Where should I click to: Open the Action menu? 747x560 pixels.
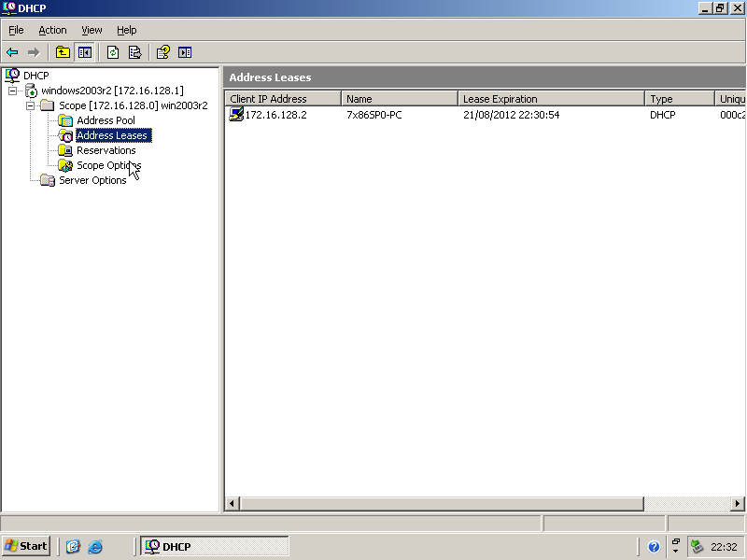52,30
